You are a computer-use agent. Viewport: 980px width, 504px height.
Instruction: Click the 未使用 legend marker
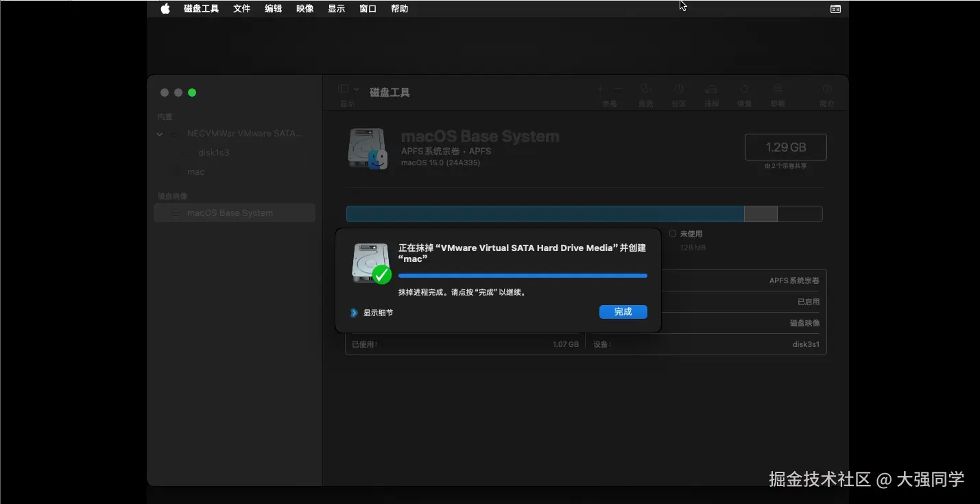coord(672,234)
